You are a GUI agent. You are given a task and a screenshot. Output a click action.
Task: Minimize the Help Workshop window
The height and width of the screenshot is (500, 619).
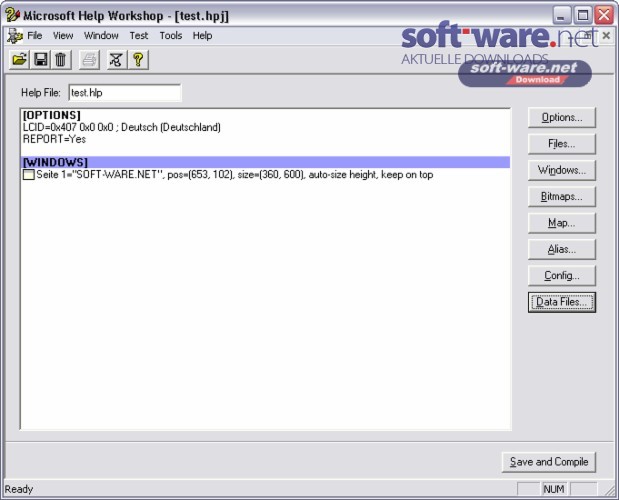click(x=561, y=15)
